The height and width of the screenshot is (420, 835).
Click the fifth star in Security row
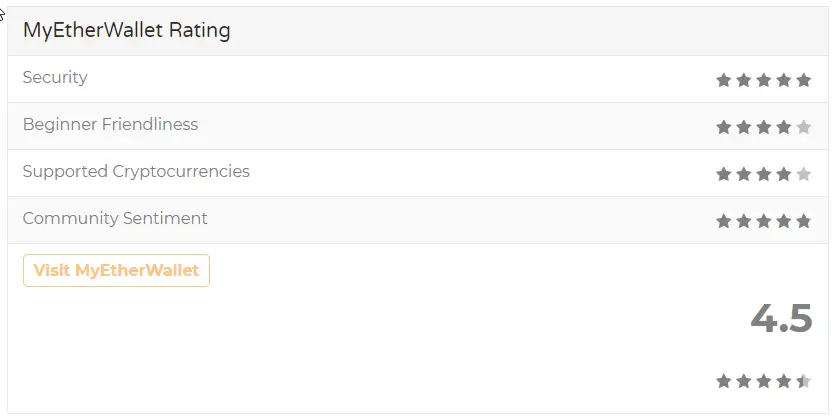click(x=804, y=80)
